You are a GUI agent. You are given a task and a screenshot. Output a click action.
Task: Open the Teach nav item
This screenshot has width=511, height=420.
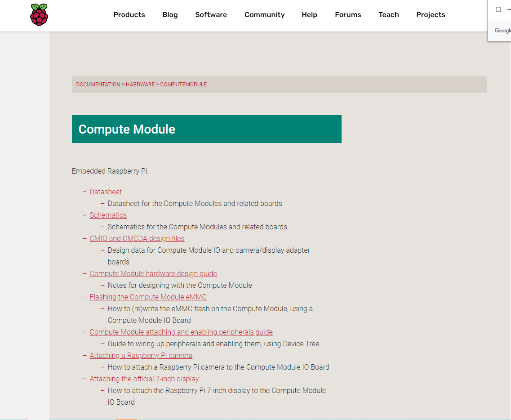388,15
